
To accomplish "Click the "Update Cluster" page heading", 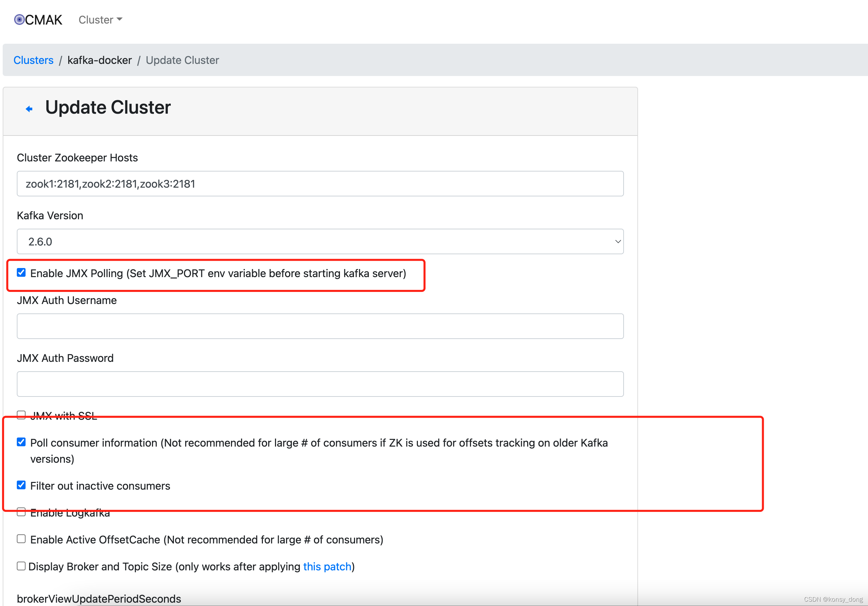I will tap(108, 107).
